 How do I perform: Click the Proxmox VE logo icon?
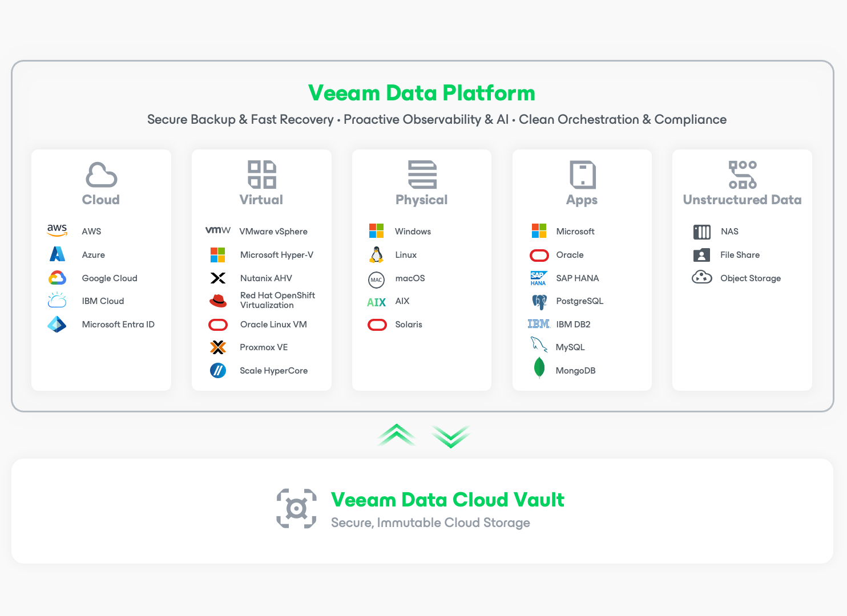click(x=218, y=347)
